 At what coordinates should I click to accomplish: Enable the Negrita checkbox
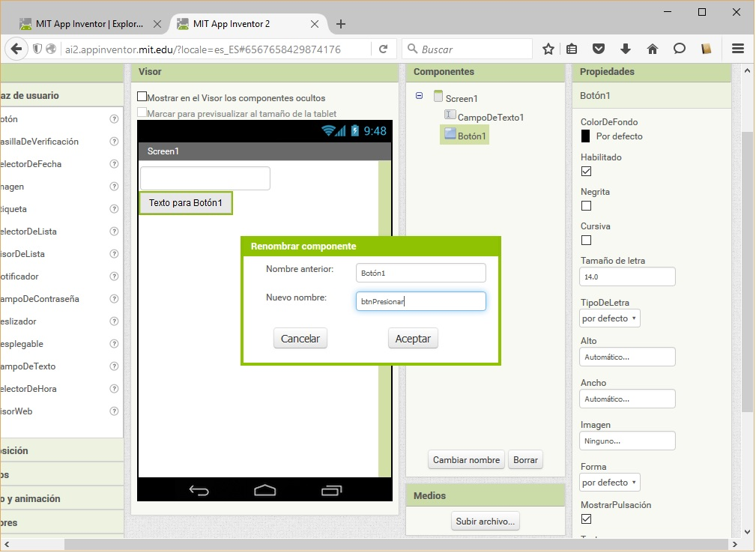[x=587, y=205]
